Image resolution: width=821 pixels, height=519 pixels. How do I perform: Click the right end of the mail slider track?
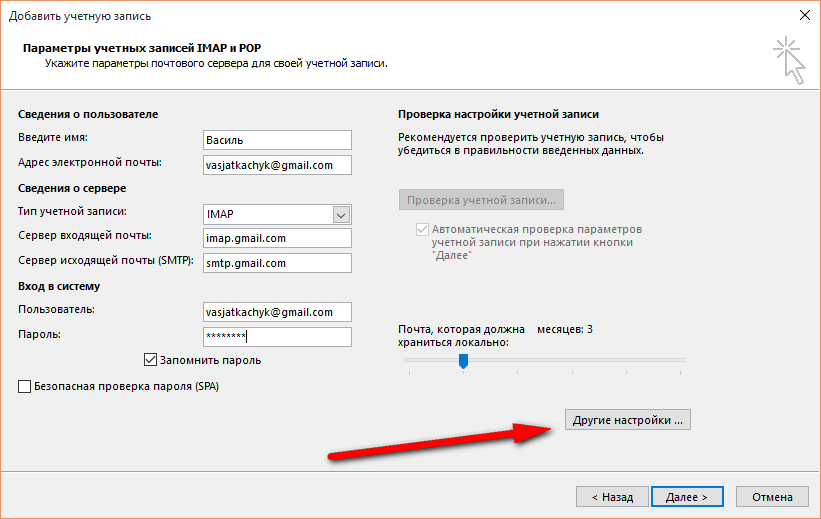pos(680,360)
